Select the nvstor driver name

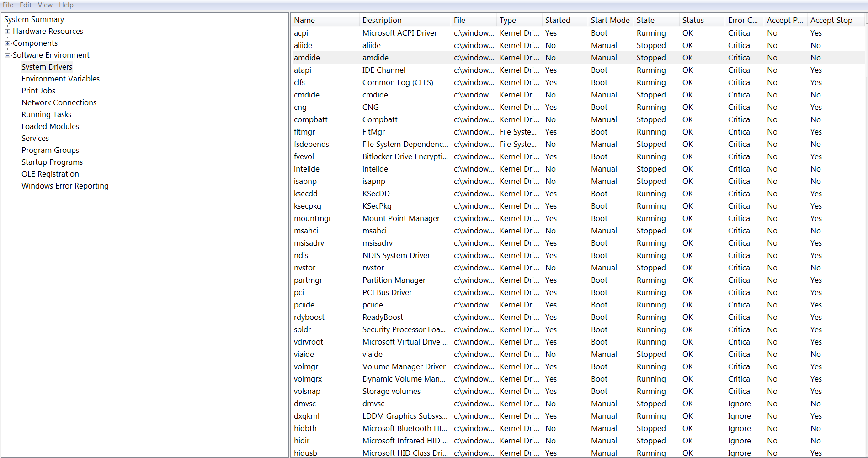pos(305,268)
